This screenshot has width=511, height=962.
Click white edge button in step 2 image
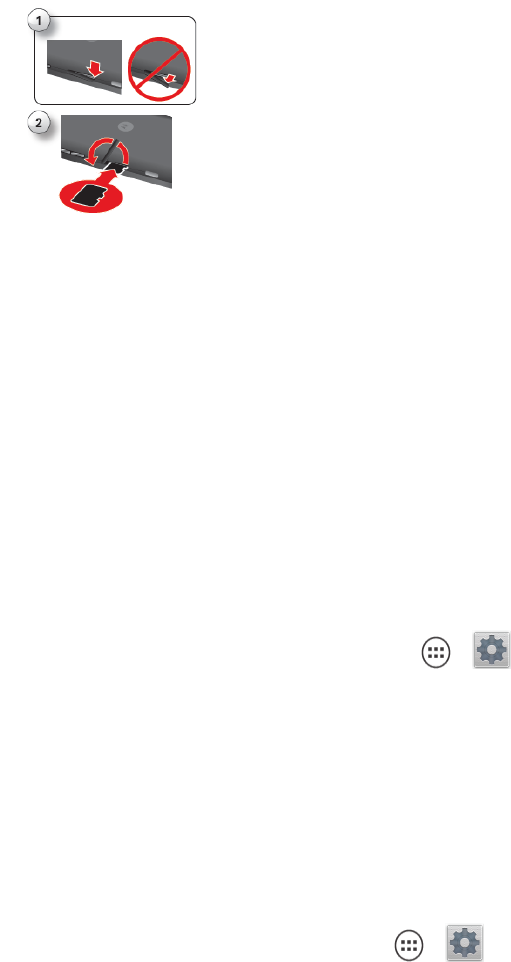coord(152,175)
